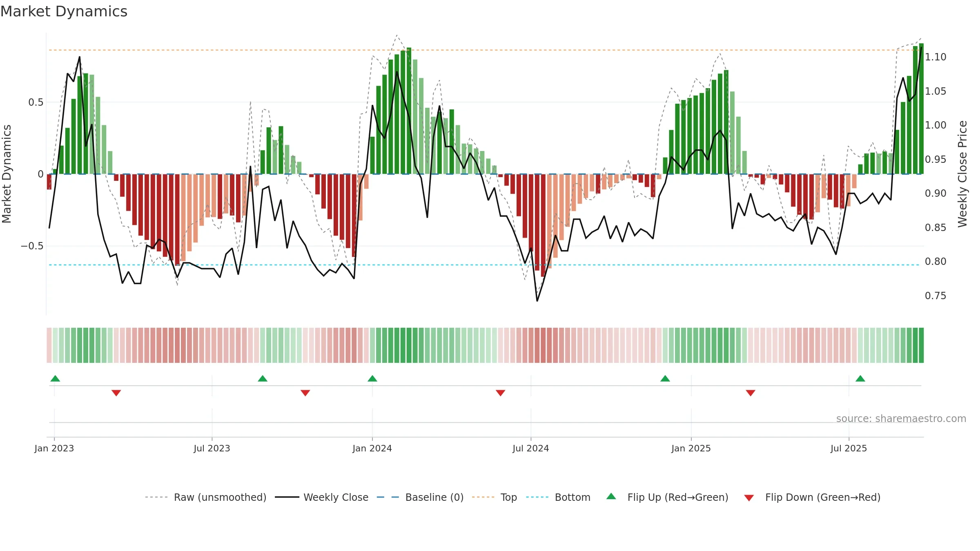Click the red flip-down marker near May 2024

click(x=501, y=393)
